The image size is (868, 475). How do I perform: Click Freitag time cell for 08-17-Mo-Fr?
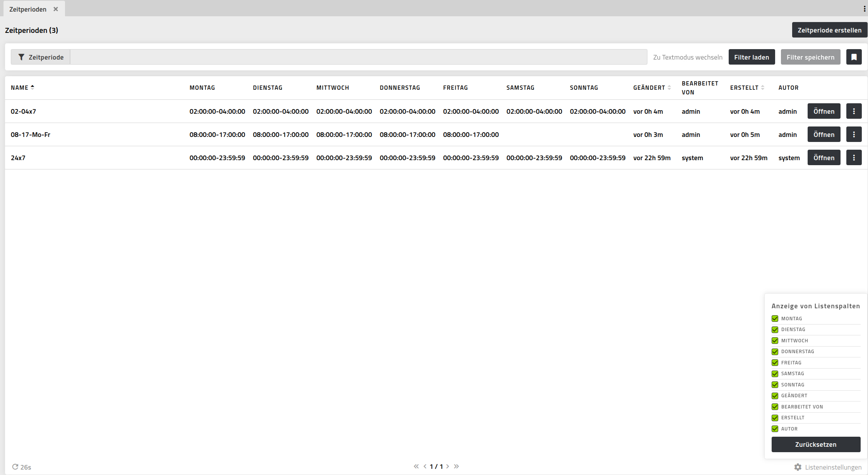point(471,135)
